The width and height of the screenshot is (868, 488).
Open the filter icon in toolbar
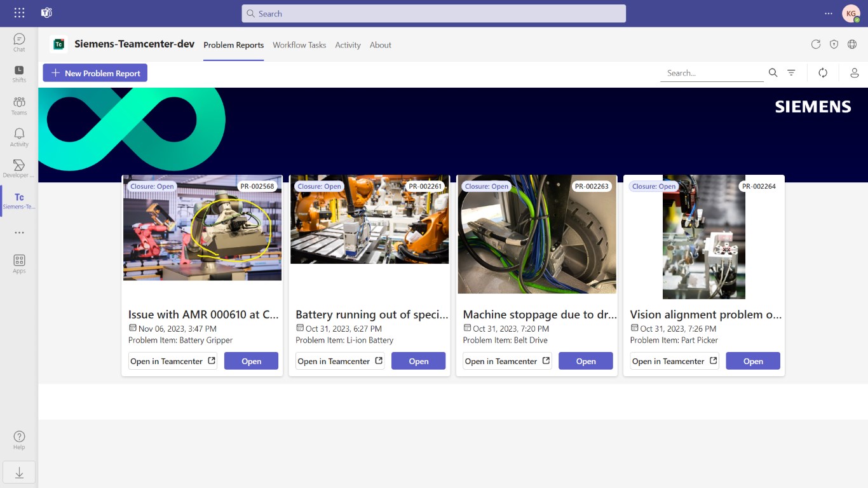(x=791, y=73)
